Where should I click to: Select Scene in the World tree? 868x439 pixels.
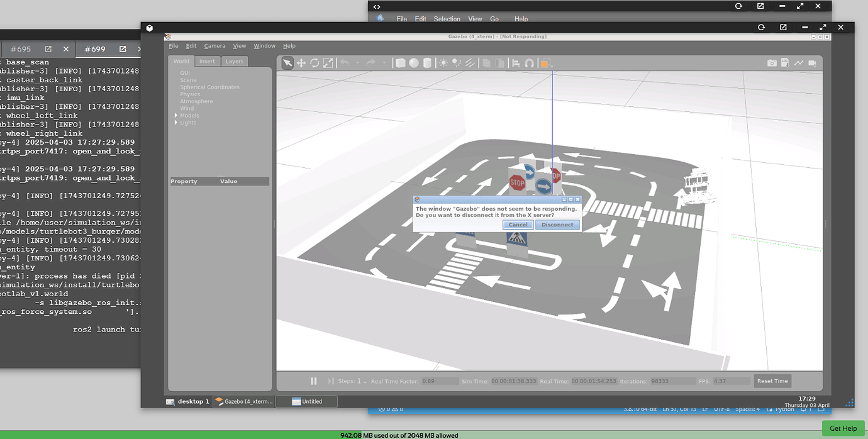188,80
